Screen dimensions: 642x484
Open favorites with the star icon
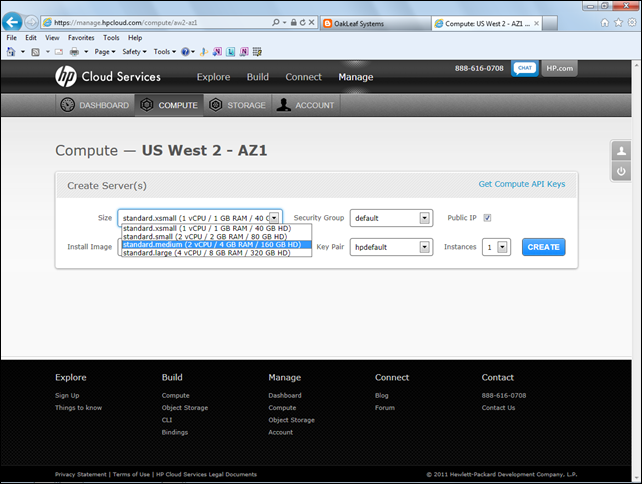[x=618, y=23]
